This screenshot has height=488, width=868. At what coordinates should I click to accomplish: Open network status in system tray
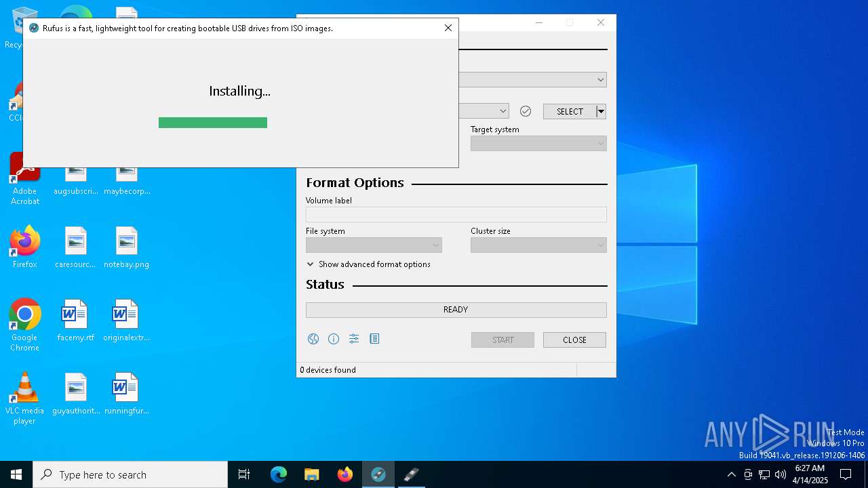tap(764, 474)
